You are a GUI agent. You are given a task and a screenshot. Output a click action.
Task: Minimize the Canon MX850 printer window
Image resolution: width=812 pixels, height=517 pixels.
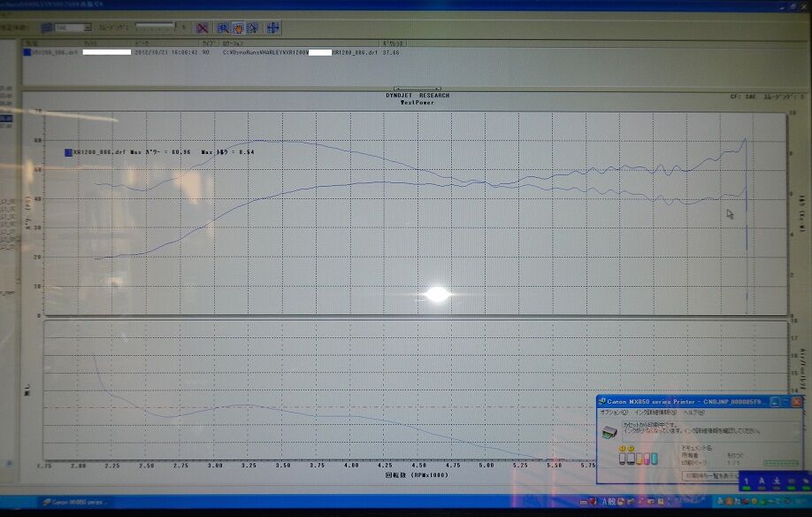(775, 402)
